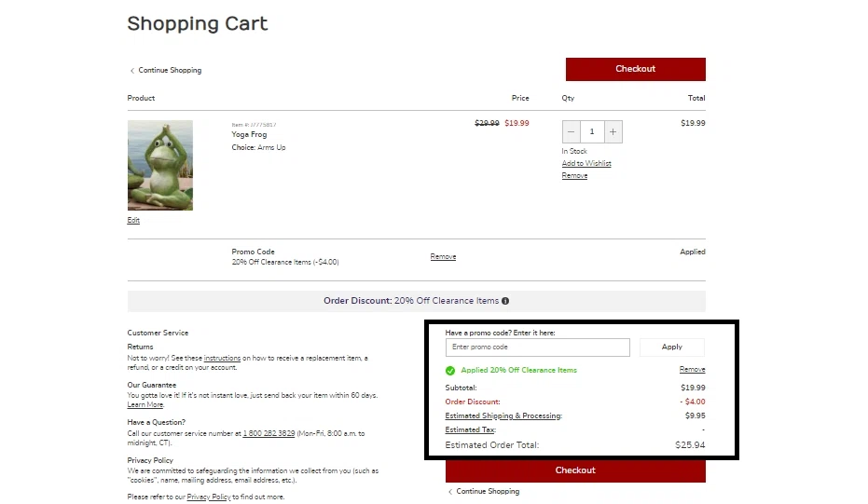Click Continue Shopping below the order total
This screenshot has width=868, height=504.
488,492
